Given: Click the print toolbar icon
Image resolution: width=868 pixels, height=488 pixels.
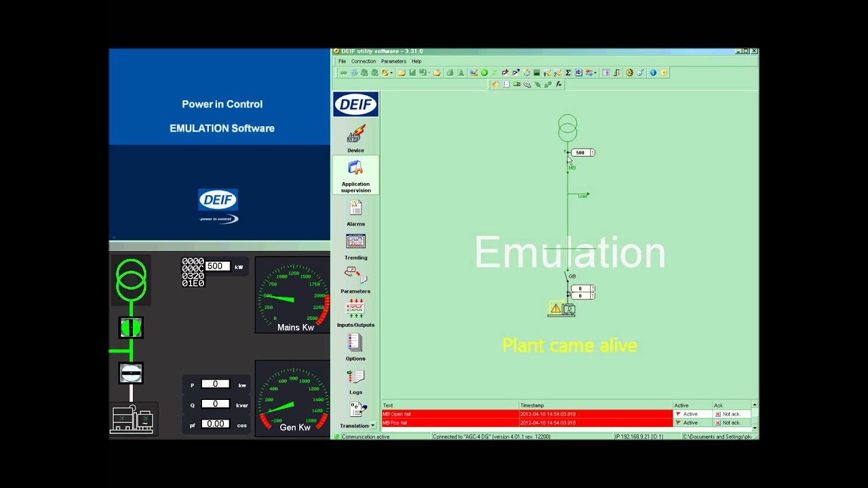Looking at the screenshot, I should (450, 73).
